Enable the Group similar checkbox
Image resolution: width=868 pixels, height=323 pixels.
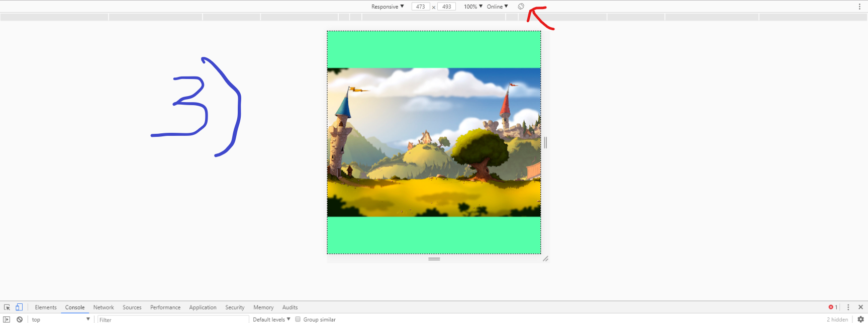(x=298, y=319)
